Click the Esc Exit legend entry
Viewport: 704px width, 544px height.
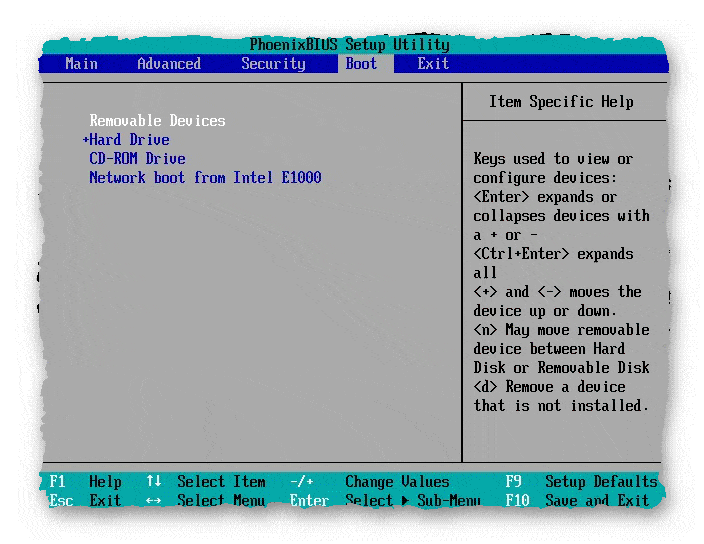coord(85,500)
